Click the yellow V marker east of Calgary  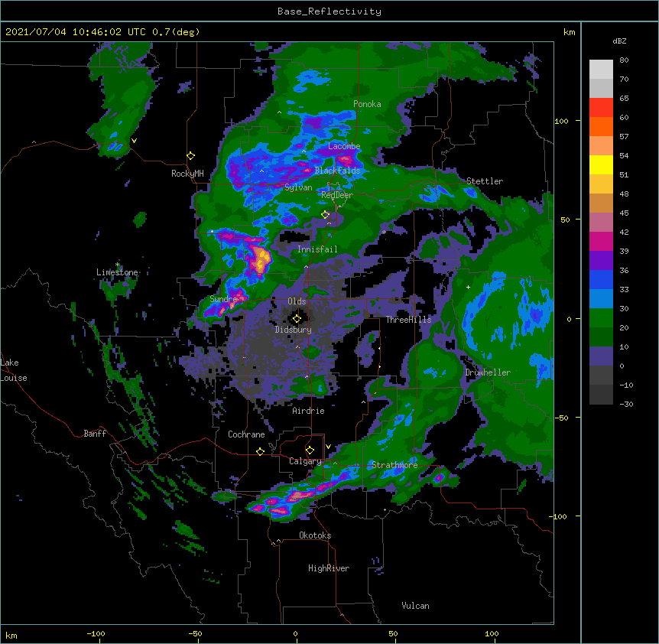click(328, 447)
